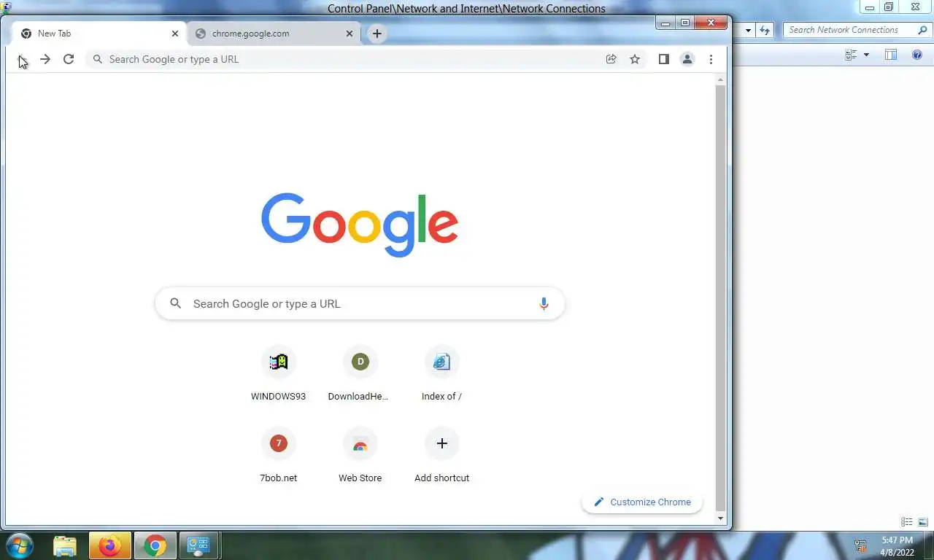The width and height of the screenshot is (934, 560).
Task: Open a new tab with plus button
Action: pos(377,34)
